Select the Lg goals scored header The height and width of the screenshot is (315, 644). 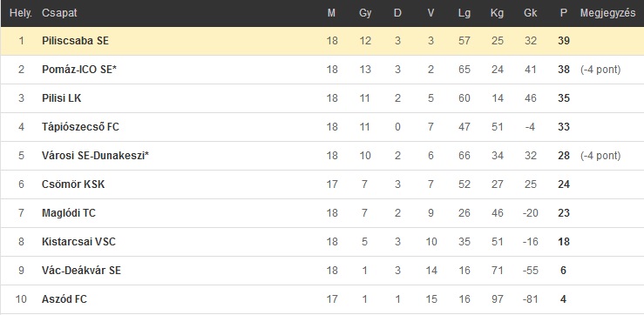(464, 13)
